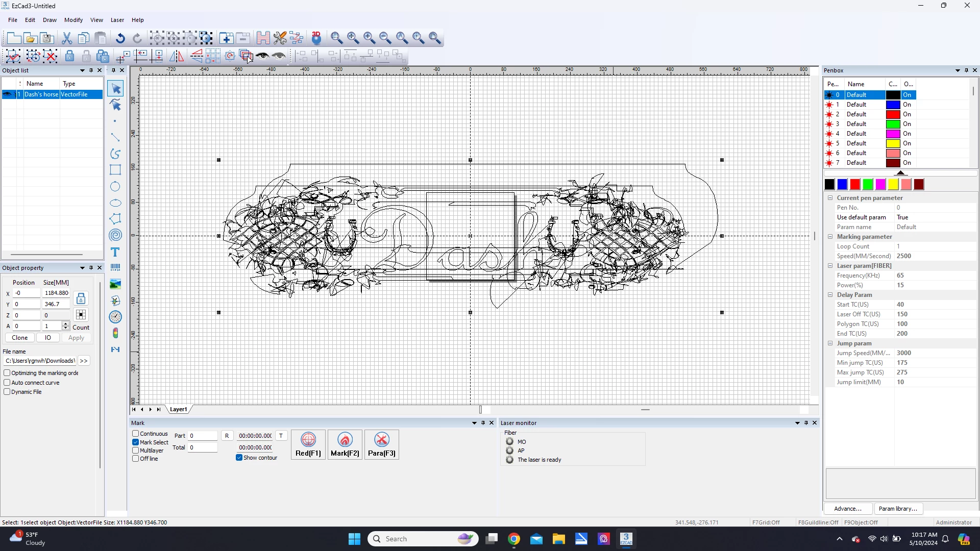Open the Laser menu

[117, 20]
